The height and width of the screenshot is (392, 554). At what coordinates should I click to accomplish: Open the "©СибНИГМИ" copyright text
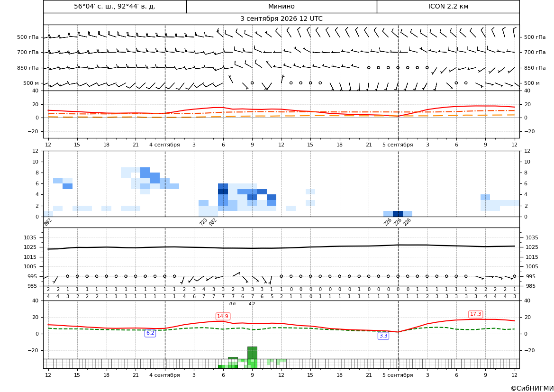tap(532, 388)
